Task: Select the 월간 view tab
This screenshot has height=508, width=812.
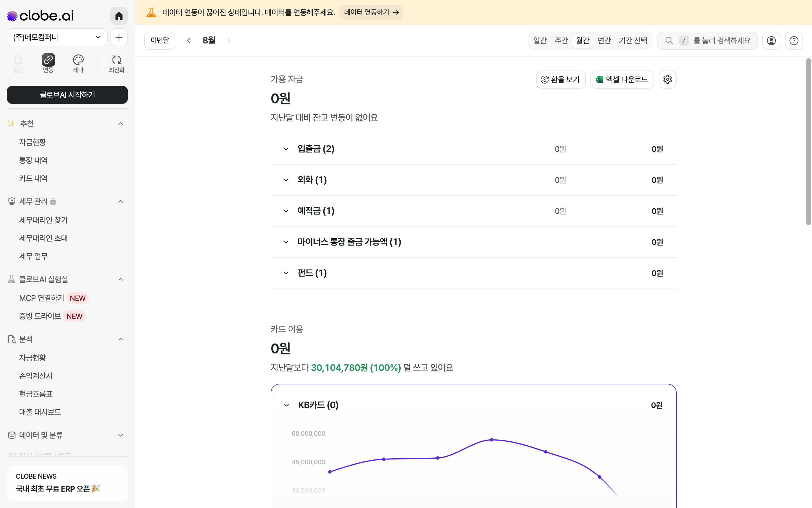Action: [x=582, y=41]
